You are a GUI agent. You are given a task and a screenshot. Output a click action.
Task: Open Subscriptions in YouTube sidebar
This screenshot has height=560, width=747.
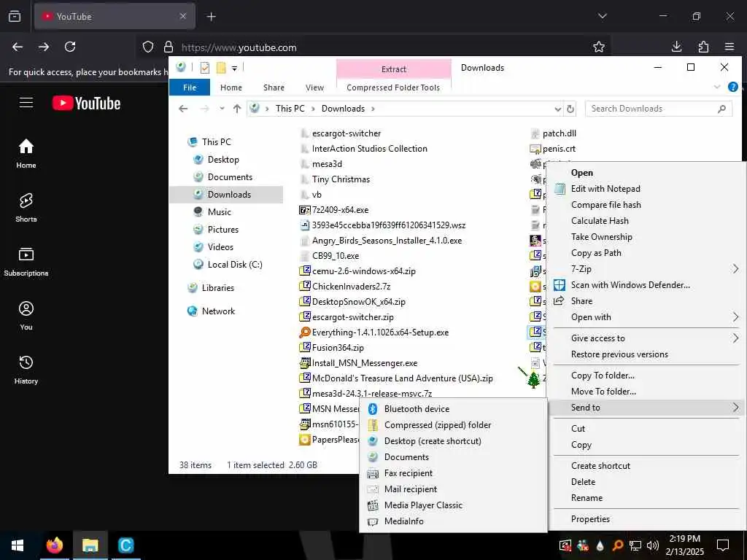point(26,261)
